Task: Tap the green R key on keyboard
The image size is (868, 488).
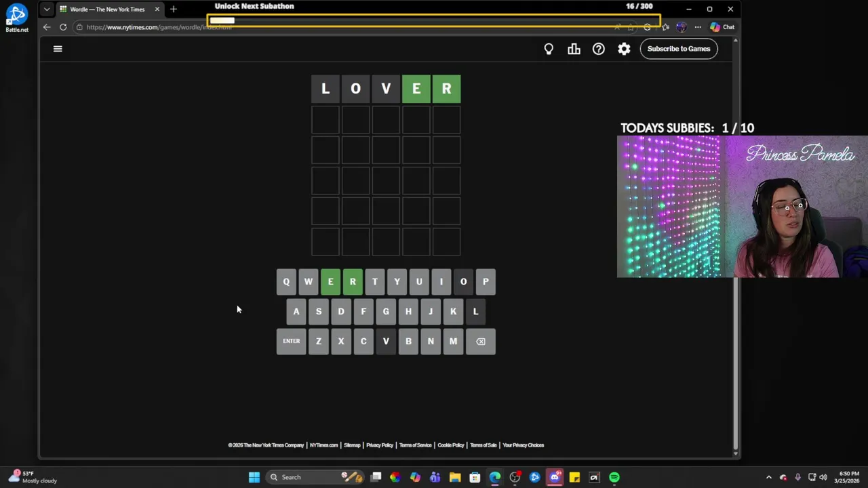Action: [353, 282]
